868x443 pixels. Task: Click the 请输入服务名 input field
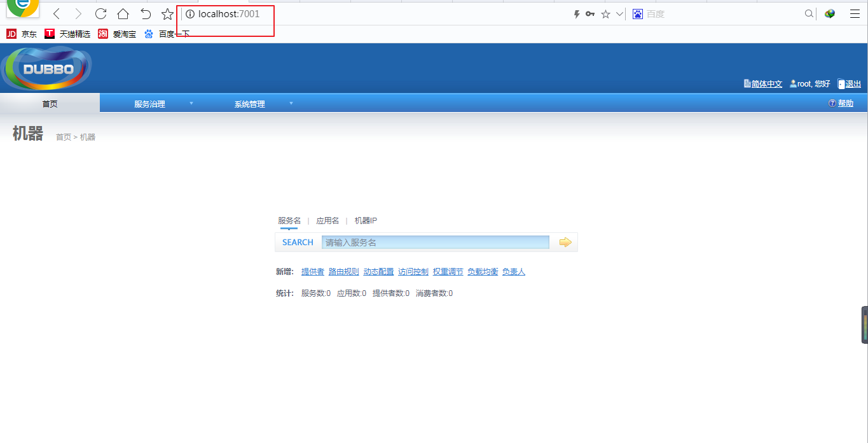435,242
